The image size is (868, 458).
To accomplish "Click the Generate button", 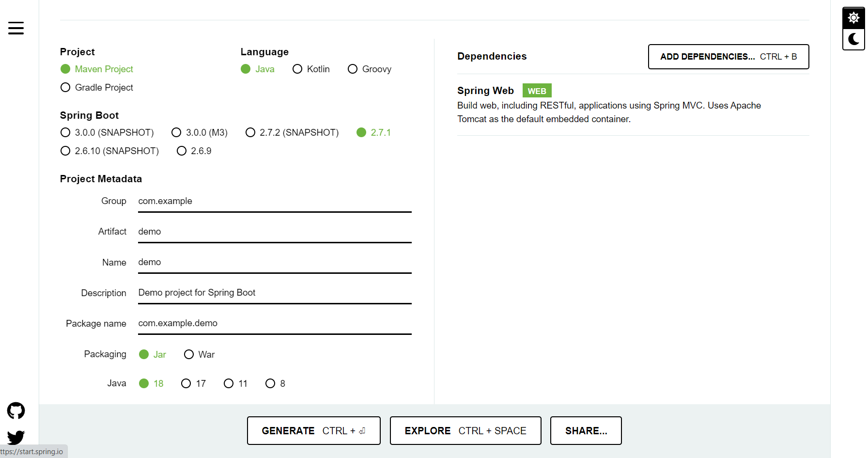I will [x=314, y=430].
